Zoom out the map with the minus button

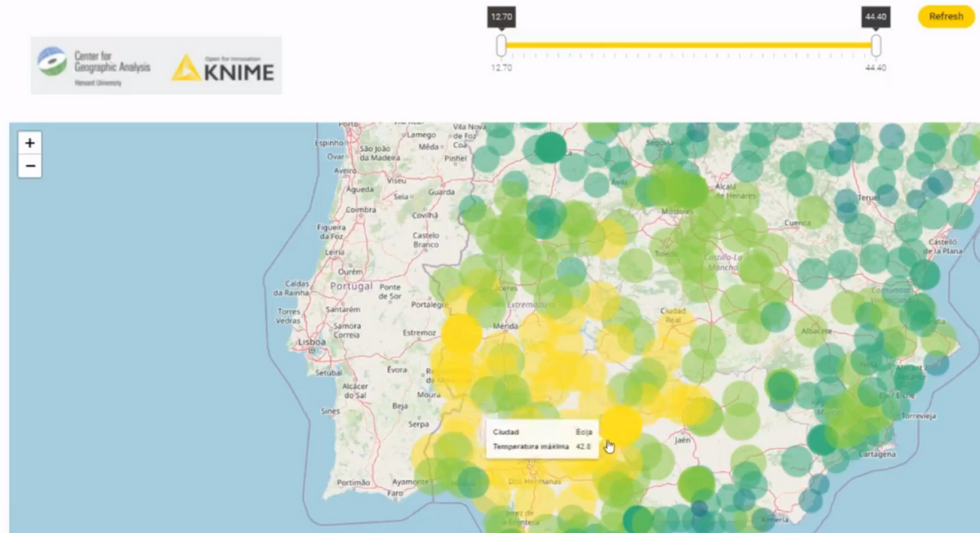click(29, 167)
